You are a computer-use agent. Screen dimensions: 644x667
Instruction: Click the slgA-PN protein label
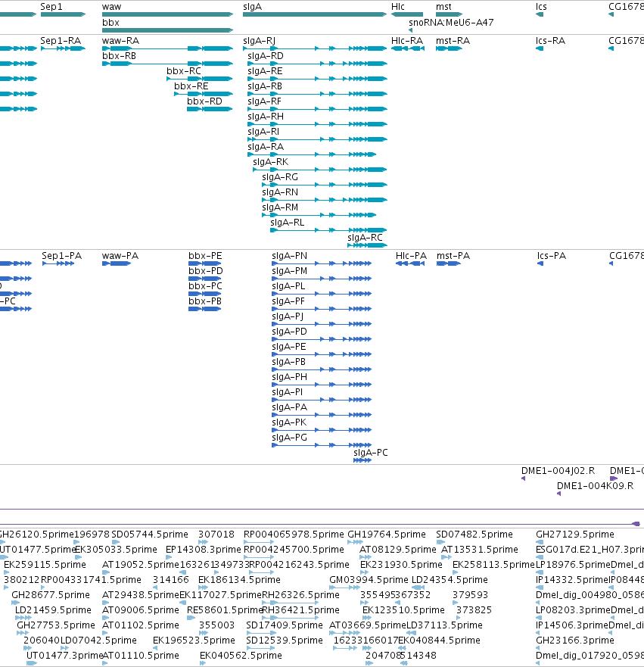tap(290, 256)
